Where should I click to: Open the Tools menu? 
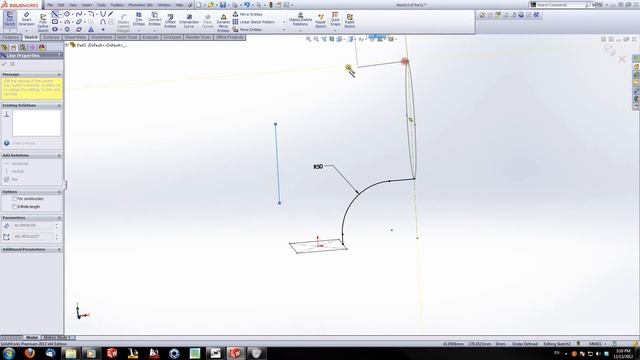pos(101,5)
